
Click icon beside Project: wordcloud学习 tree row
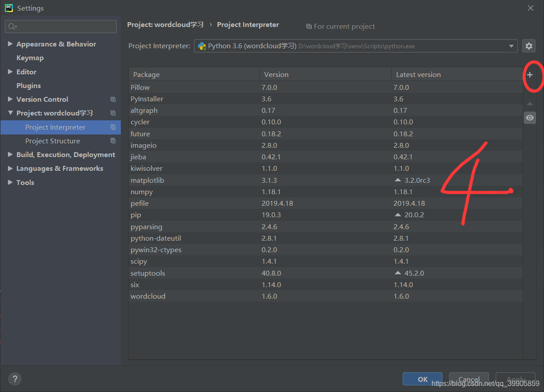pos(113,113)
